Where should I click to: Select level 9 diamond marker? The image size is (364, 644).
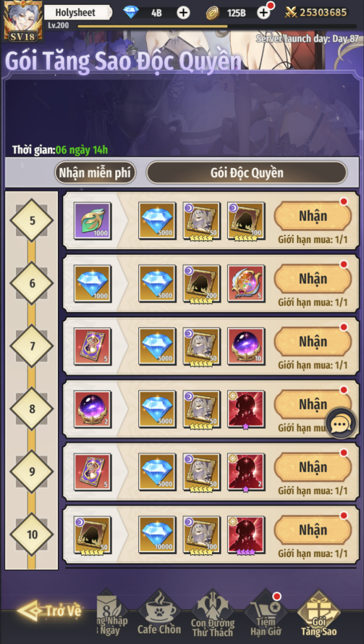[x=32, y=472]
